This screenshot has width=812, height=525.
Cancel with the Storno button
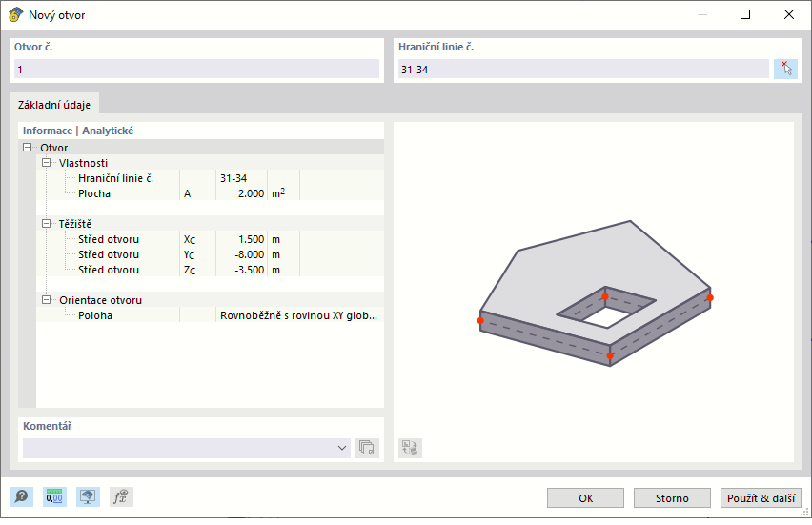click(x=672, y=498)
